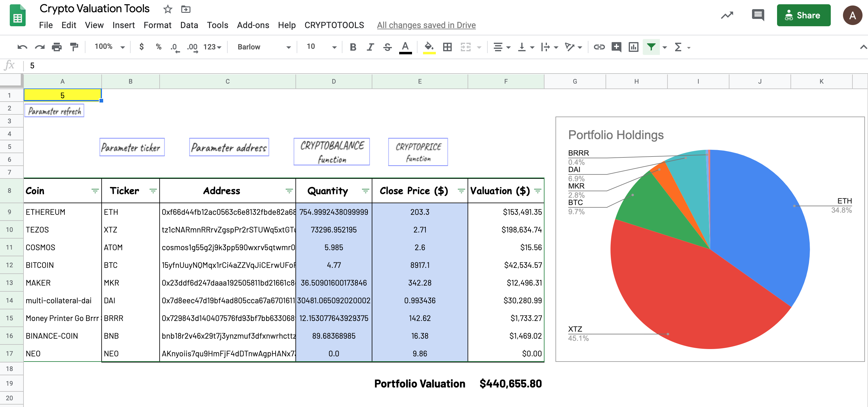868x407 pixels.
Task: Click the Merge cells icon
Action: point(465,47)
